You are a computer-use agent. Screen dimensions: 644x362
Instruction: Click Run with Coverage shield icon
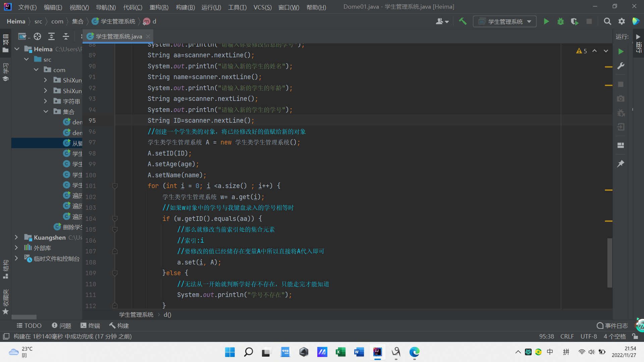[575, 21]
